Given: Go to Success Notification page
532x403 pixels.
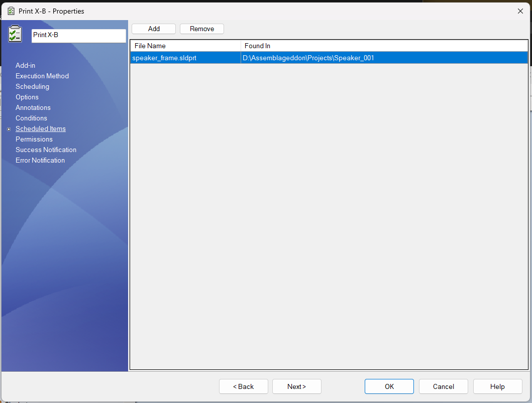Looking at the screenshot, I should pyautogui.click(x=46, y=150).
